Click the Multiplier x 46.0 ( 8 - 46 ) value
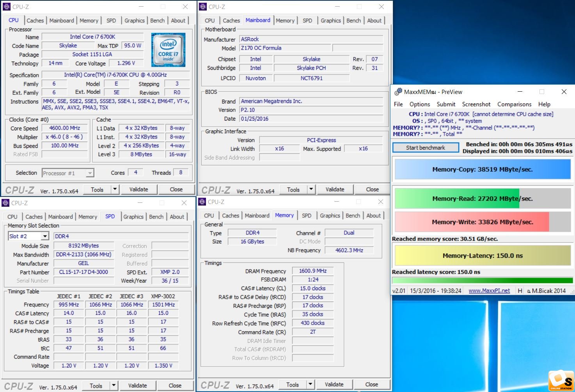Screen dimensions: 575x392 64,137
